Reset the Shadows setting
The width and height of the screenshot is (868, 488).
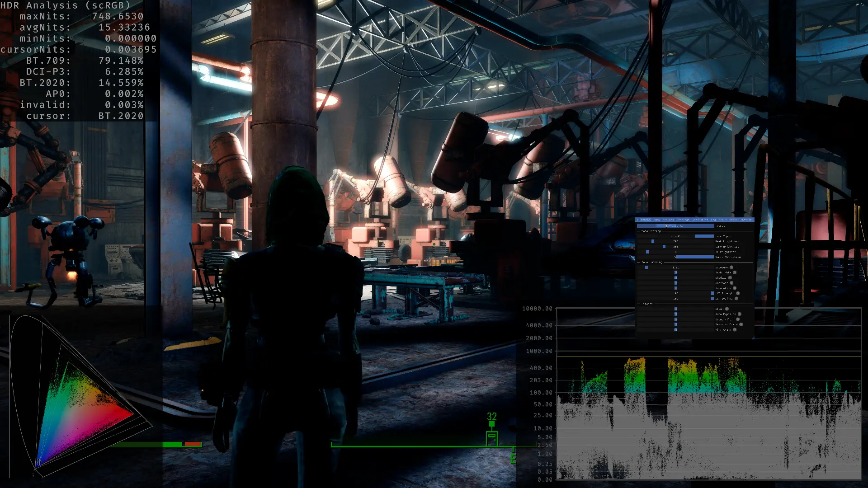(x=730, y=277)
